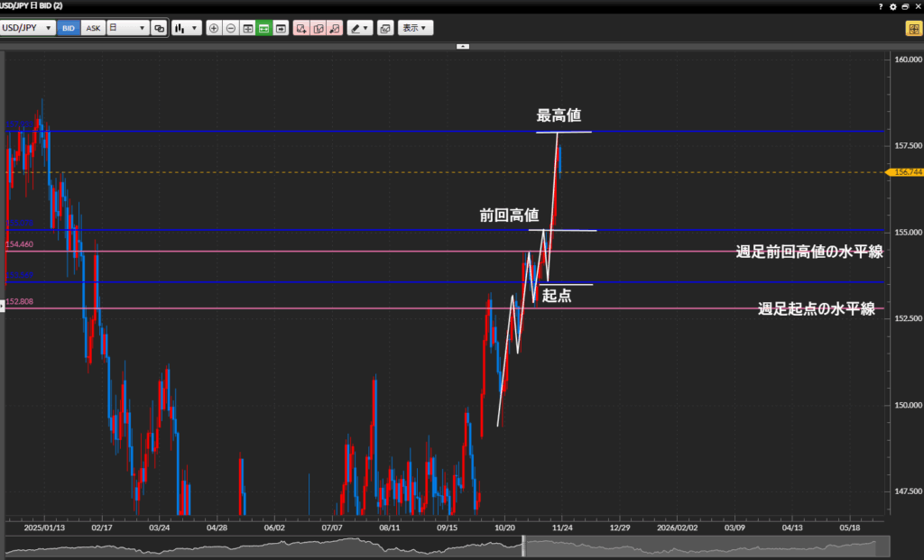Click the green fit-width chart icon
The height and width of the screenshot is (560, 924).
click(263, 28)
